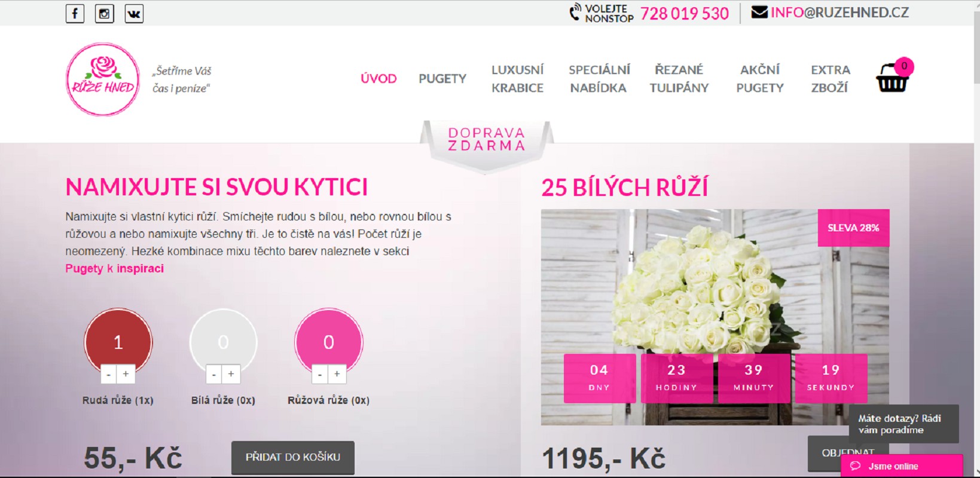The width and height of the screenshot is (980, 478).
Task: Decrease white rose count with minus
Action: [x=214, y=374]
